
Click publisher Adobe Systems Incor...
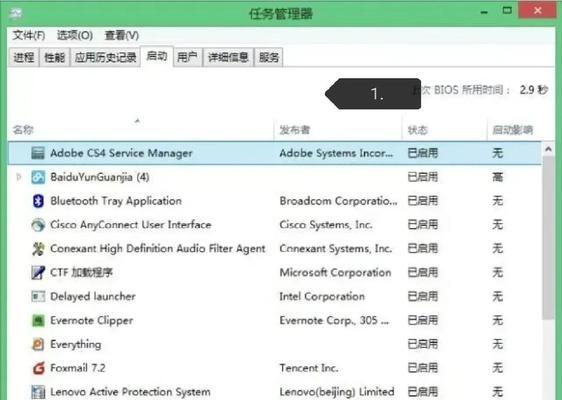[336, 153]
